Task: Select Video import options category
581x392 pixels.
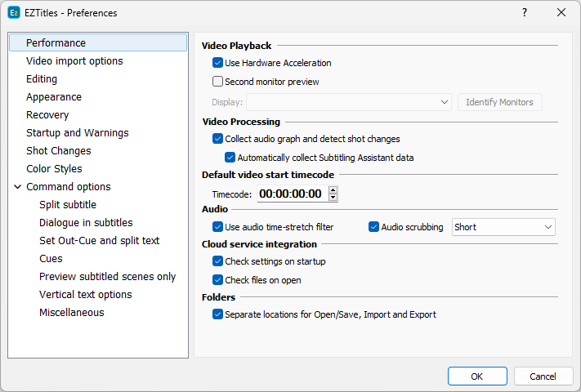Action: tap(74, 61)
